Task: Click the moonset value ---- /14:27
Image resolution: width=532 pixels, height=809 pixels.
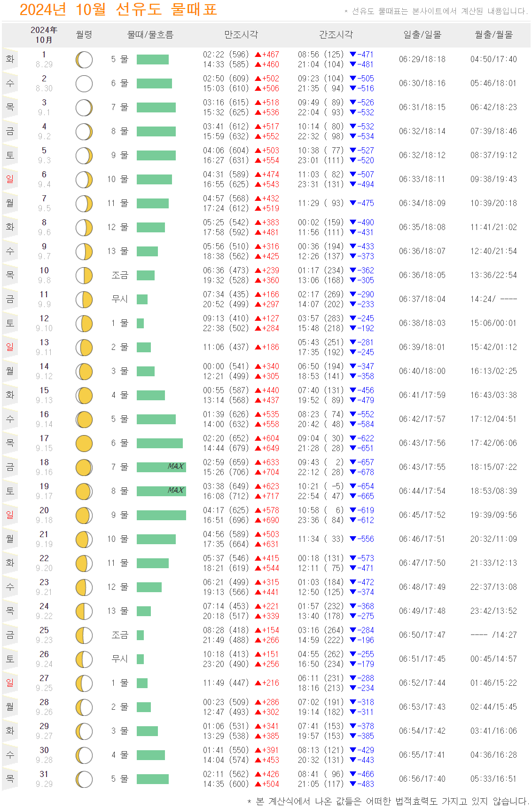Action: point(494,635)
